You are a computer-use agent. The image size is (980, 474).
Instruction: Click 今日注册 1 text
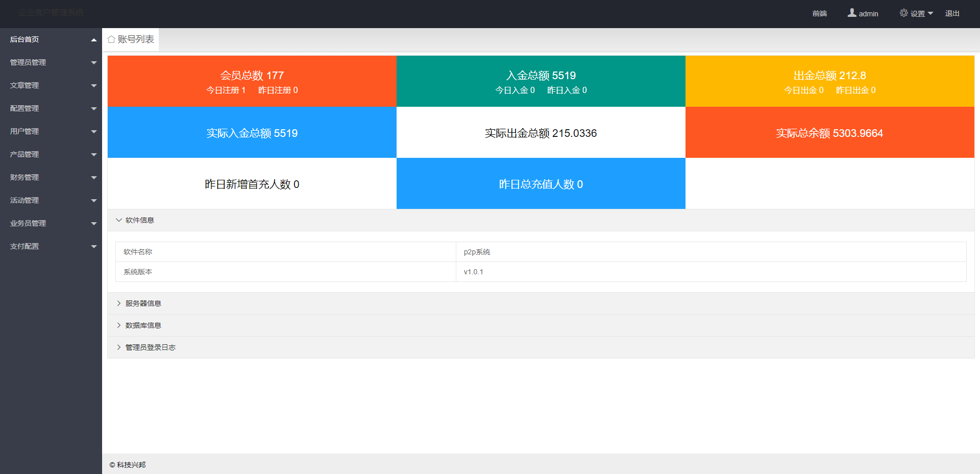coord(226,90)
